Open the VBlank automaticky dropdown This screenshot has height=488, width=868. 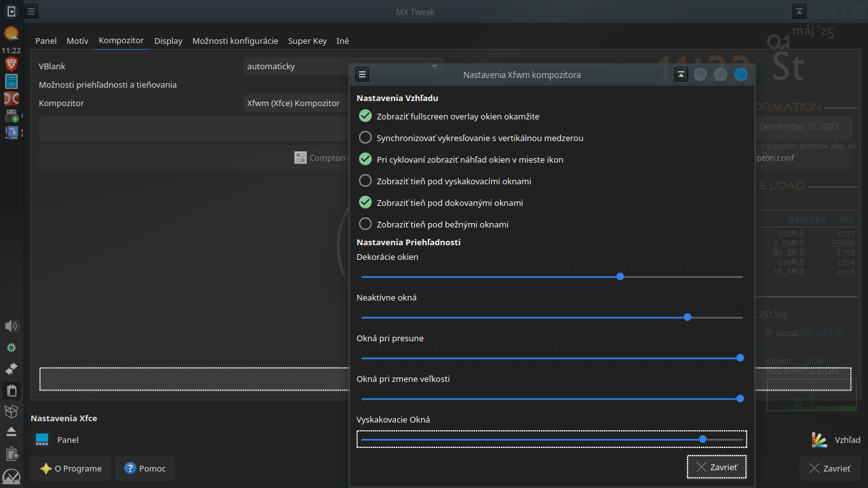[343, 66]
